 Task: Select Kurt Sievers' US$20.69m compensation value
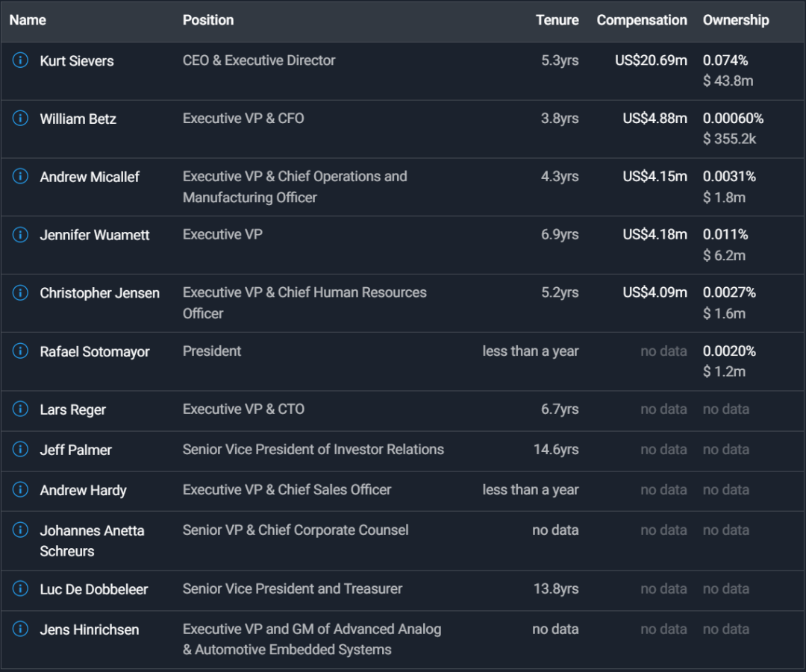[651, 60]
